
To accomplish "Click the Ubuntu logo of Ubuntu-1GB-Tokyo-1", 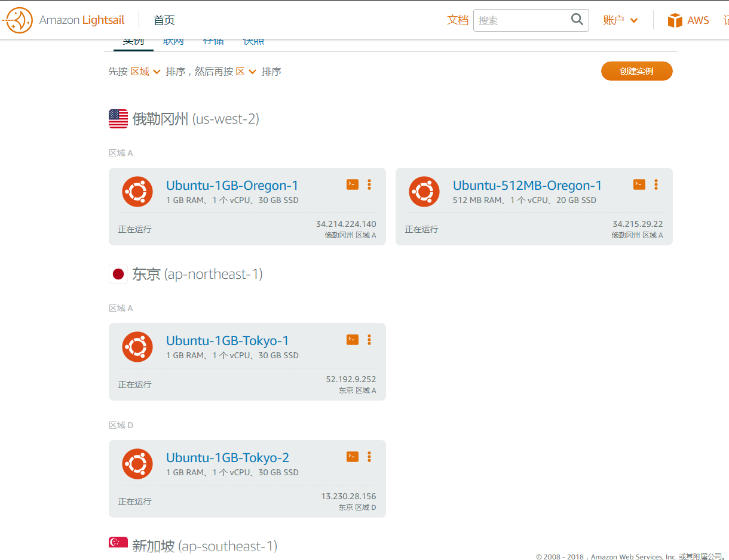I will [x=137, y=347].
